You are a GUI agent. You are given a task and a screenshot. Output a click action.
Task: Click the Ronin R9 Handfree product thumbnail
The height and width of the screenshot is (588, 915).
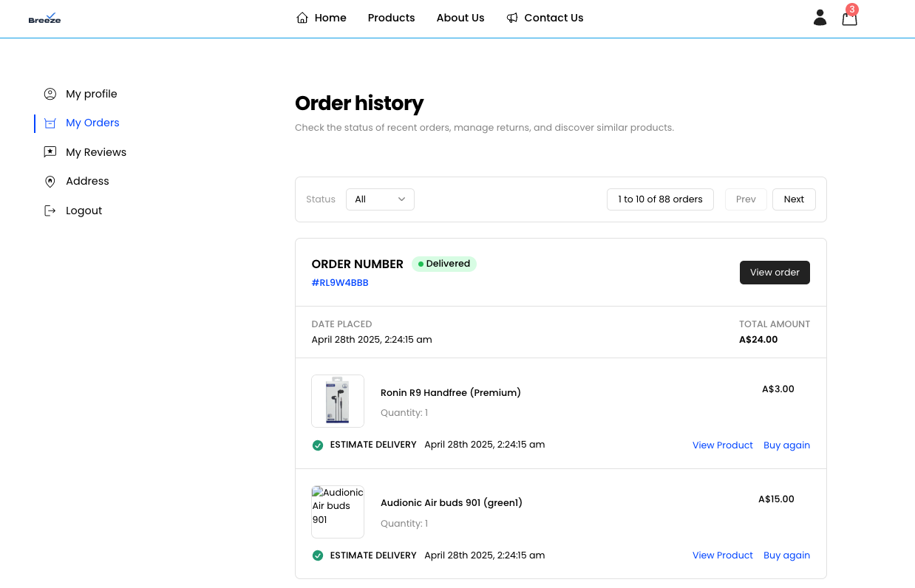[x=338, y=400]
